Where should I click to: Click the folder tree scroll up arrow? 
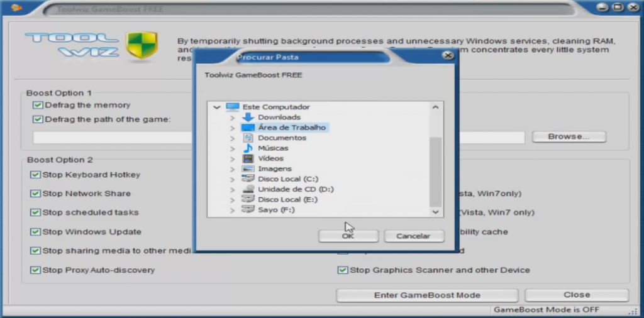[x=436, y=107]
